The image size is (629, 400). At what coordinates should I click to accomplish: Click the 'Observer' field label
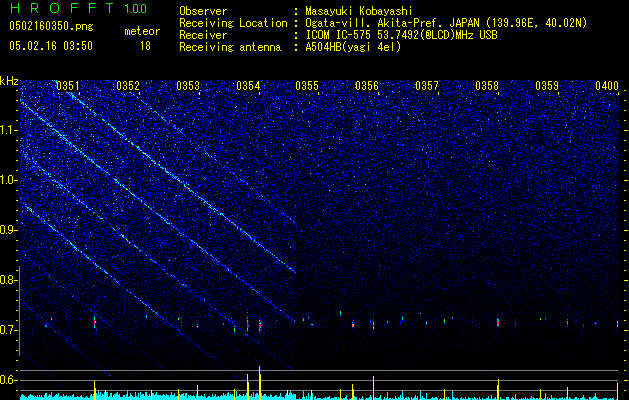pos(203,11)
